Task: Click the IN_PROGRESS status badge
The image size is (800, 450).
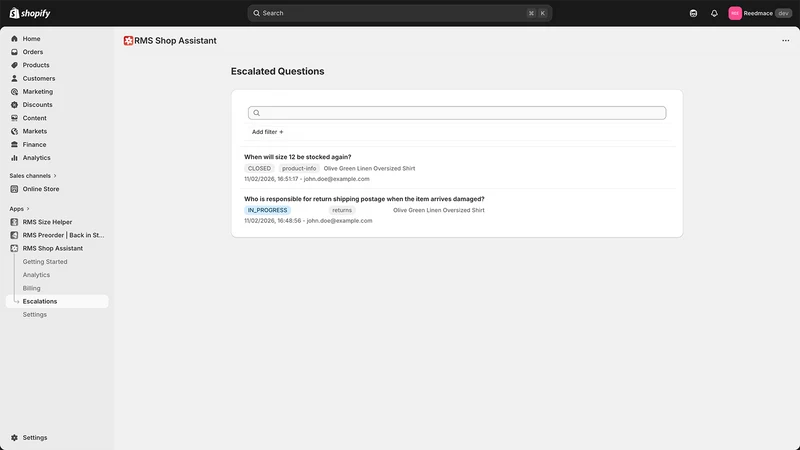Action: (x=267, y=210)
